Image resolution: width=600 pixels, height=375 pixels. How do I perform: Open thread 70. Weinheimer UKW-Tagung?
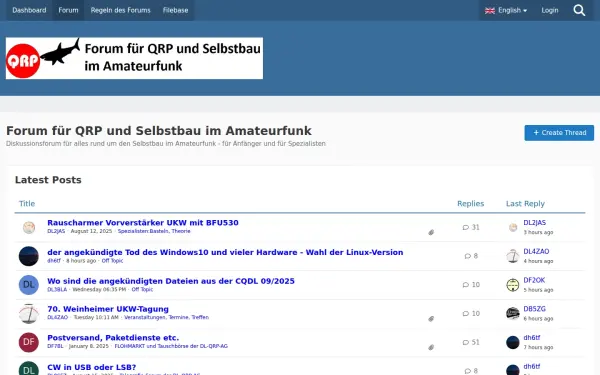[x=108, y=309]
